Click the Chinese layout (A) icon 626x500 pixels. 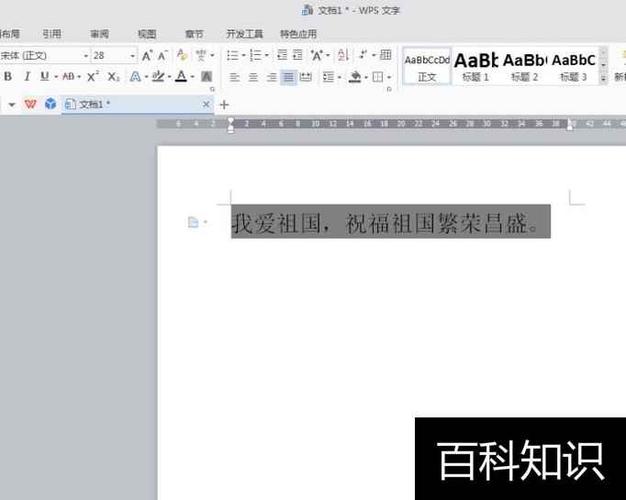tap(317, 55)
